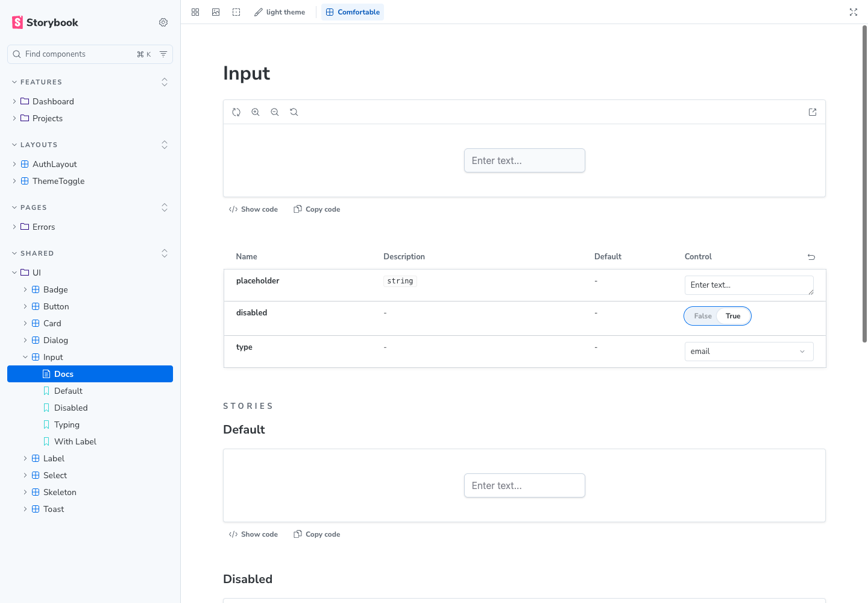Image resolution: width=868 pixels, height=603 pixels.
Task: Show code for Default story
Action: tap(253, 534)
